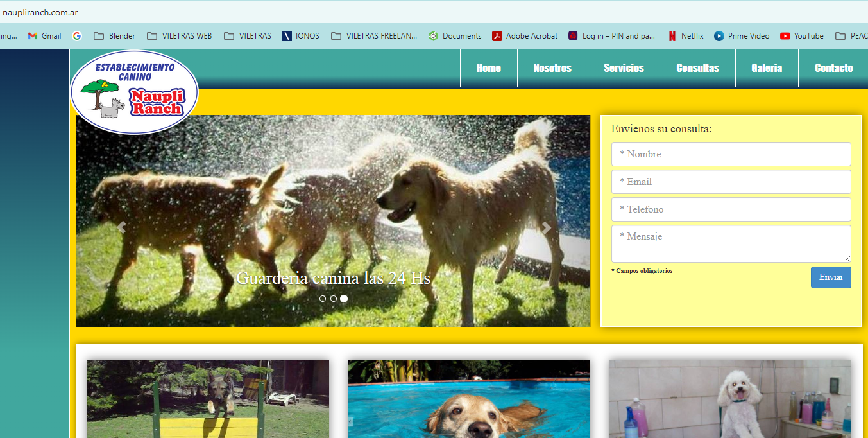Open the Gmail bookmark
Image resolution: width=868 pixels, height=438 pixels.
tap(44, 36)
